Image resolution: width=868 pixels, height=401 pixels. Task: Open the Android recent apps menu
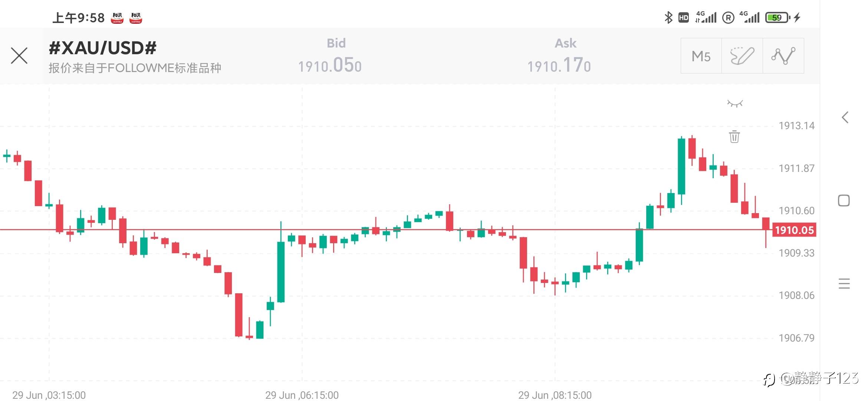point(844,284)
